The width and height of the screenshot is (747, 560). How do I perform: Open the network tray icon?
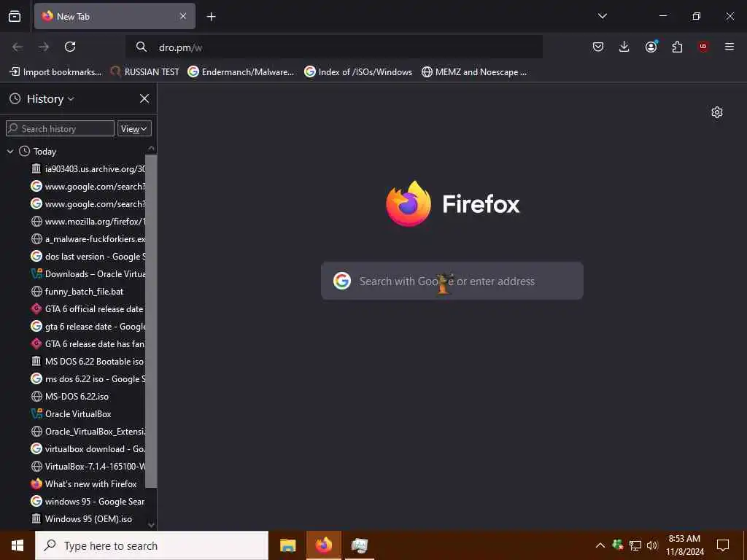[635, 545]
